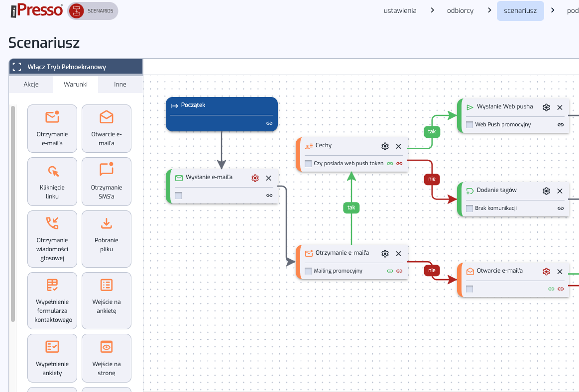Click the link icon in Początek node

pos(269,123)
